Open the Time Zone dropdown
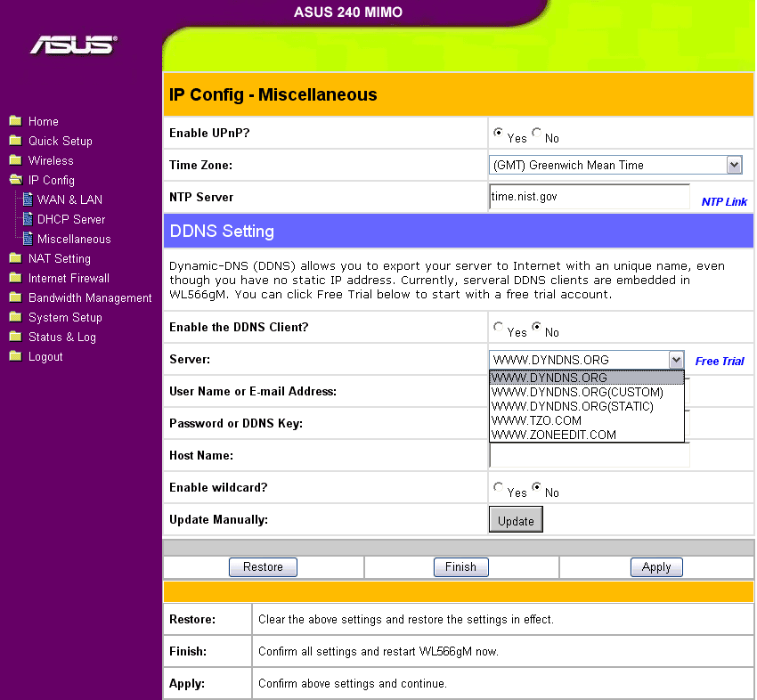The height and width of the screenshot is (700, 757). click(615, 165)
